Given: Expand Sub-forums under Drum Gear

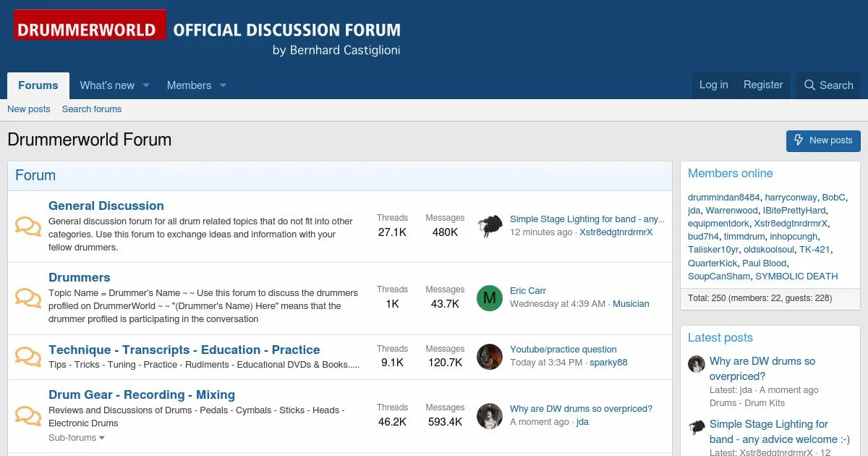Looking at the screenshot, I should (77, 438).
